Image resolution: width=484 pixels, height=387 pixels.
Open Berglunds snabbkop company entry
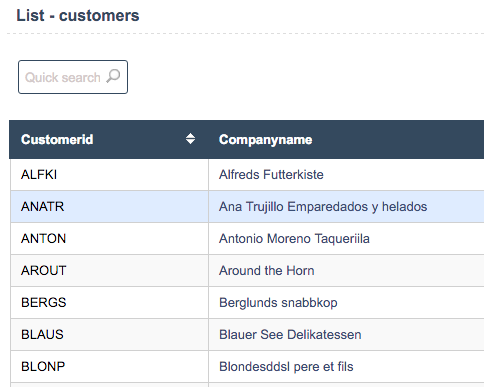tap(278, 303)
